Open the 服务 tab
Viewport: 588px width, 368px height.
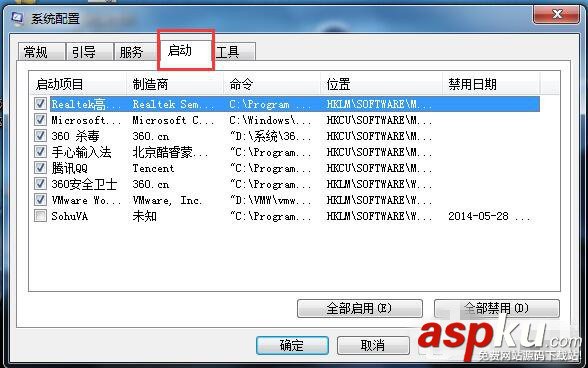coord(135,52)
